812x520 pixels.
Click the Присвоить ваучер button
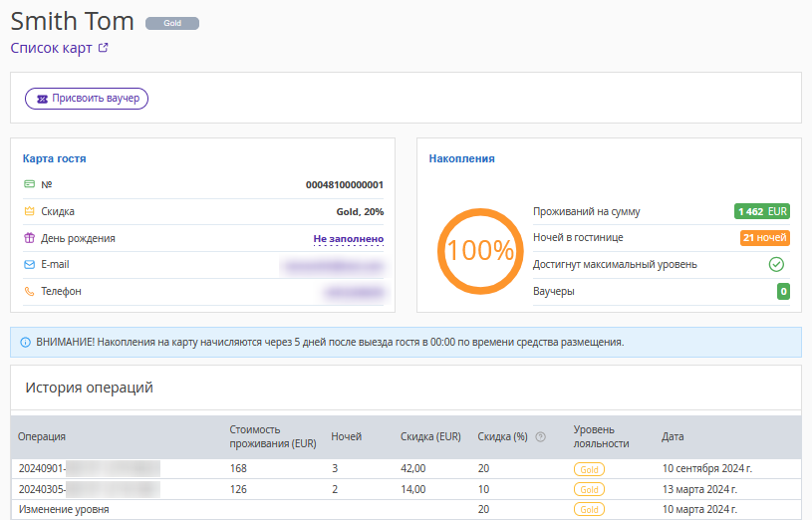point(87,99)
